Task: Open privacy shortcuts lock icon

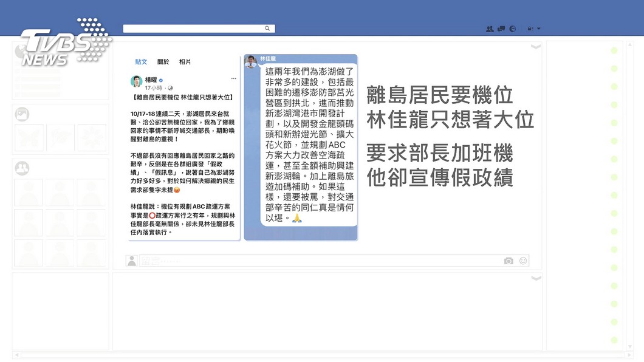Action: click(x=530, y=29)
